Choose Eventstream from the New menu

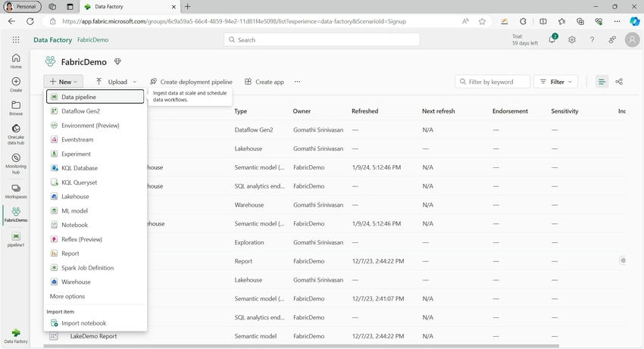(95, 139)
